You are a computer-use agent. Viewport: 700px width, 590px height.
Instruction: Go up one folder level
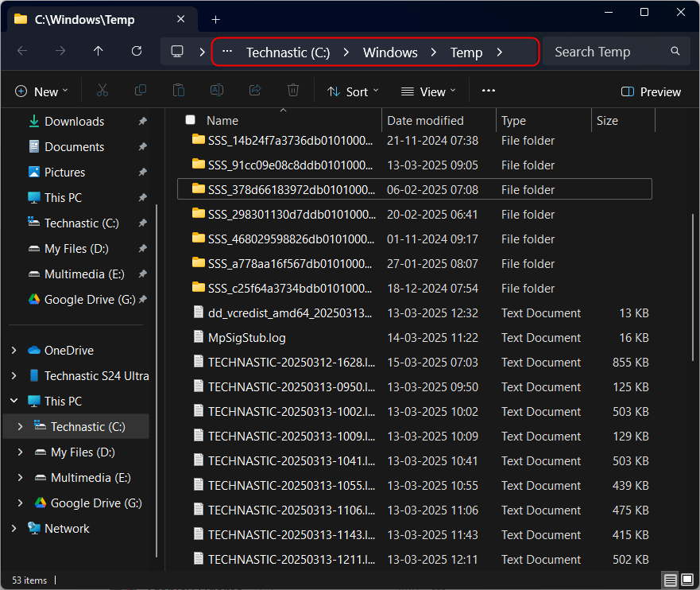[99, 52]
